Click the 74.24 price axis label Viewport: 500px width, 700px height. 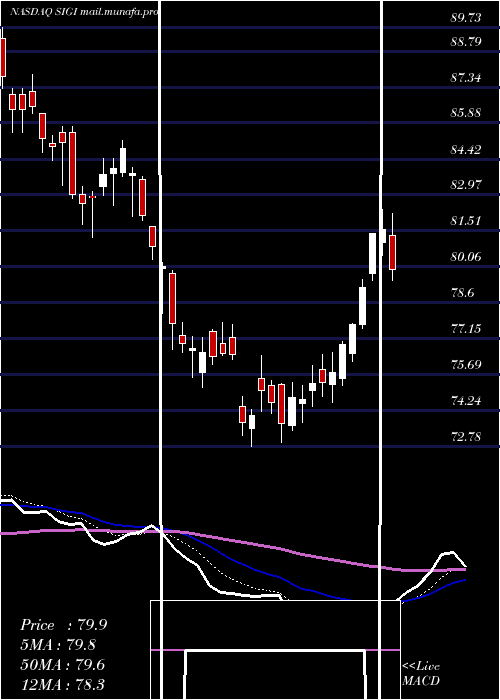(466, 401)
